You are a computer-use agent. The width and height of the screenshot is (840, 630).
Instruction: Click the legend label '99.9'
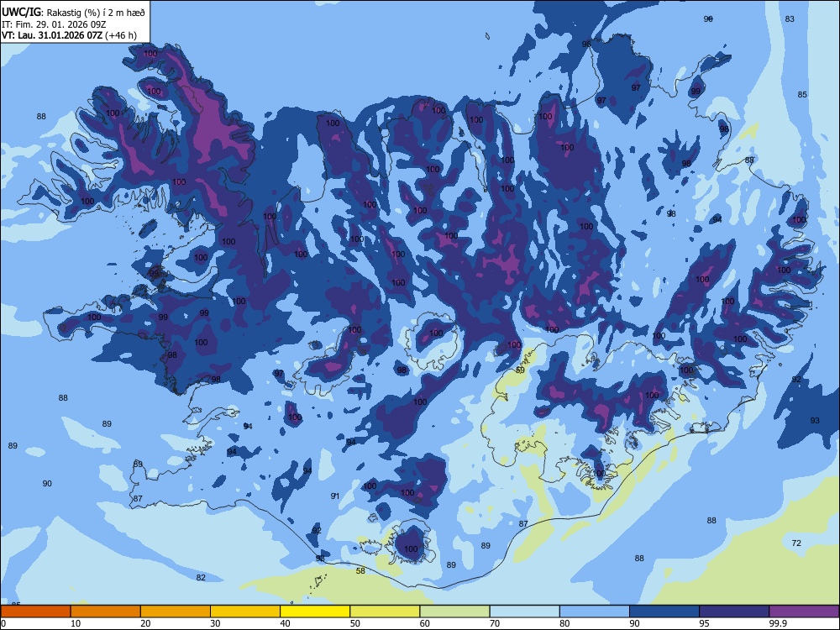point(778,623)
